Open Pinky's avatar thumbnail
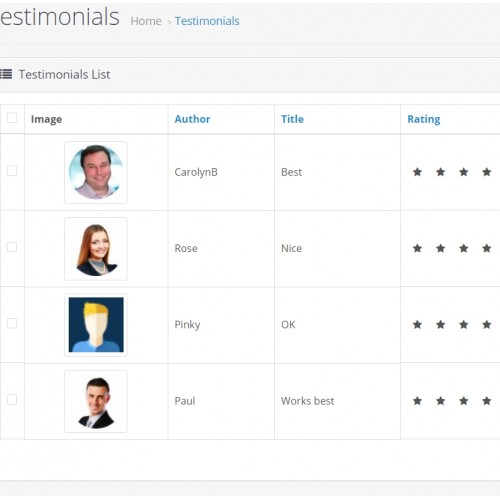The height and width of the screenshot is (500, 500). pos(96,325)
